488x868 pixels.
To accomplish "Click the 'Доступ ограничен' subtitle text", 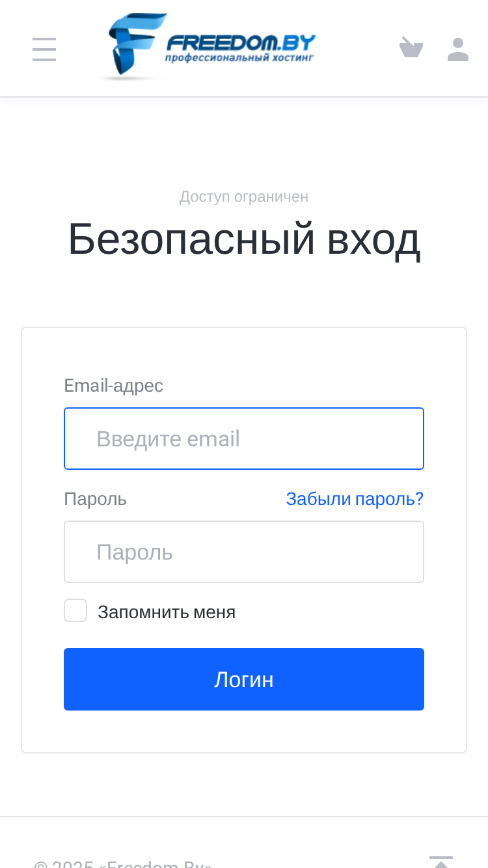I will (x=244, y=197).
